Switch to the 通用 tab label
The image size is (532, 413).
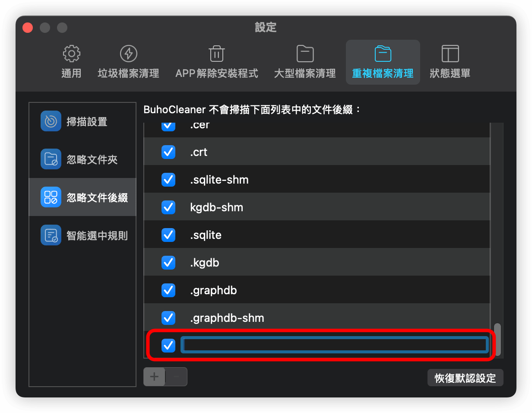click(71, 73)
